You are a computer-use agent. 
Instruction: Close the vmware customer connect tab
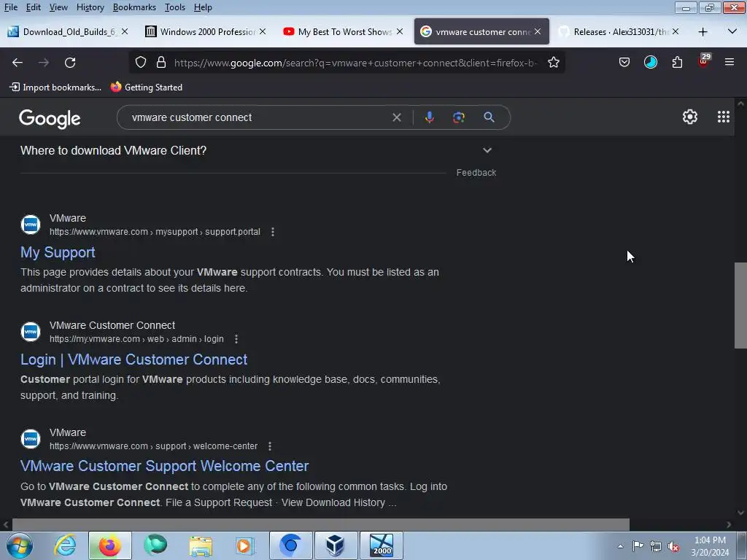pos(538,31)
